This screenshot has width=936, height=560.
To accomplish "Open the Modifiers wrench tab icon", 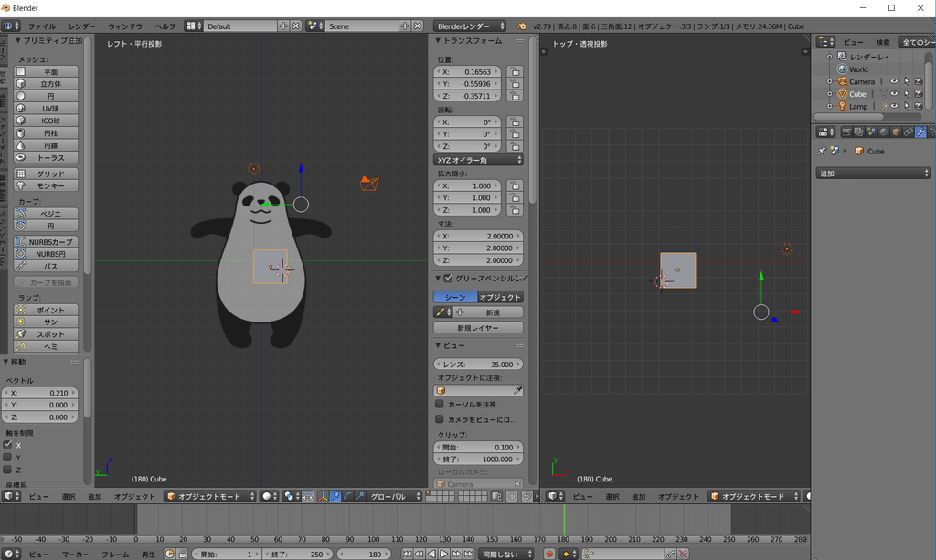I will (x=920, y=132).
